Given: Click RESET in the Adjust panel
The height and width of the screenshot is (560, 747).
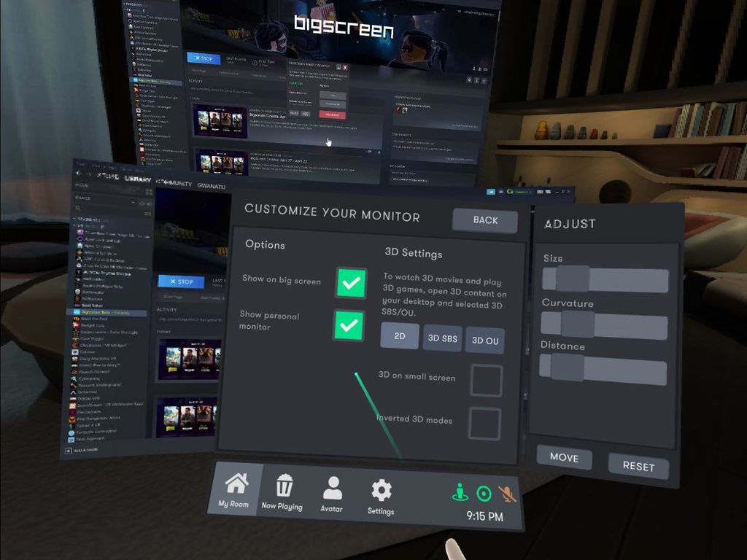Looking at the screenshot, I should point(638,467).
